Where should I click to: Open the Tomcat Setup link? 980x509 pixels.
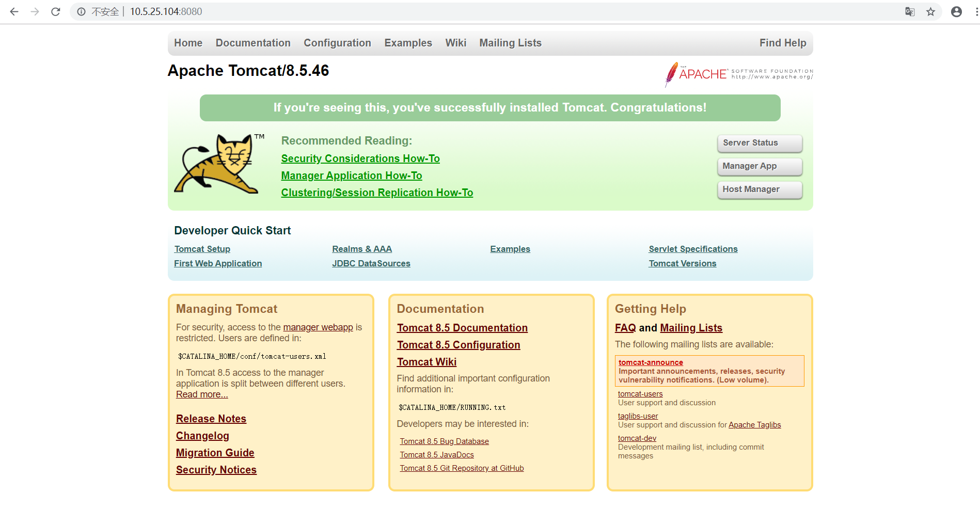(x=202, y=249)
